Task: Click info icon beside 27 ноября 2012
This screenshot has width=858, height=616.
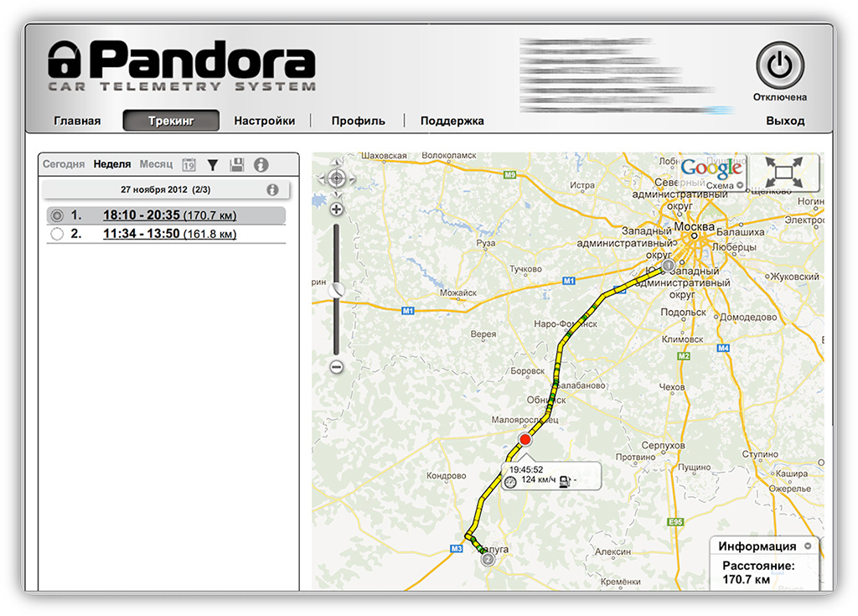Action: [272, 189]
